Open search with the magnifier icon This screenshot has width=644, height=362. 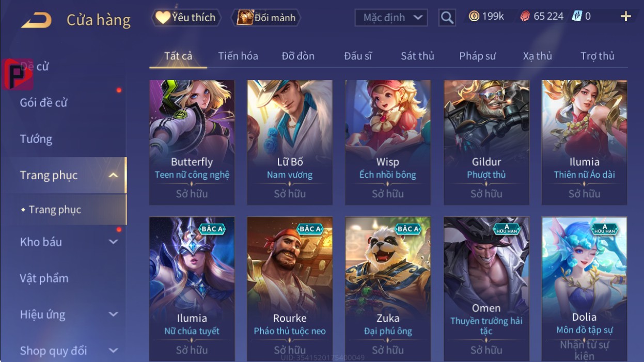click(447, 18)
